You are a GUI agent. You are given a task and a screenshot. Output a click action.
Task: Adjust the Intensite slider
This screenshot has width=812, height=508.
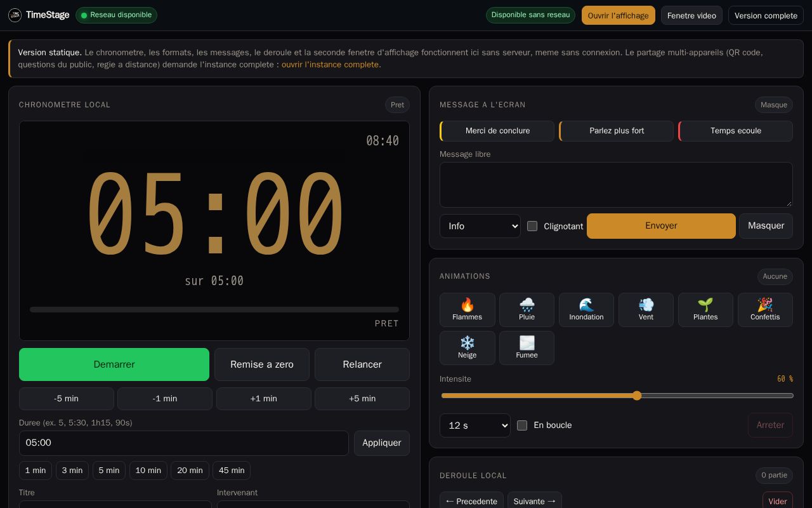[x=617, y=396]
